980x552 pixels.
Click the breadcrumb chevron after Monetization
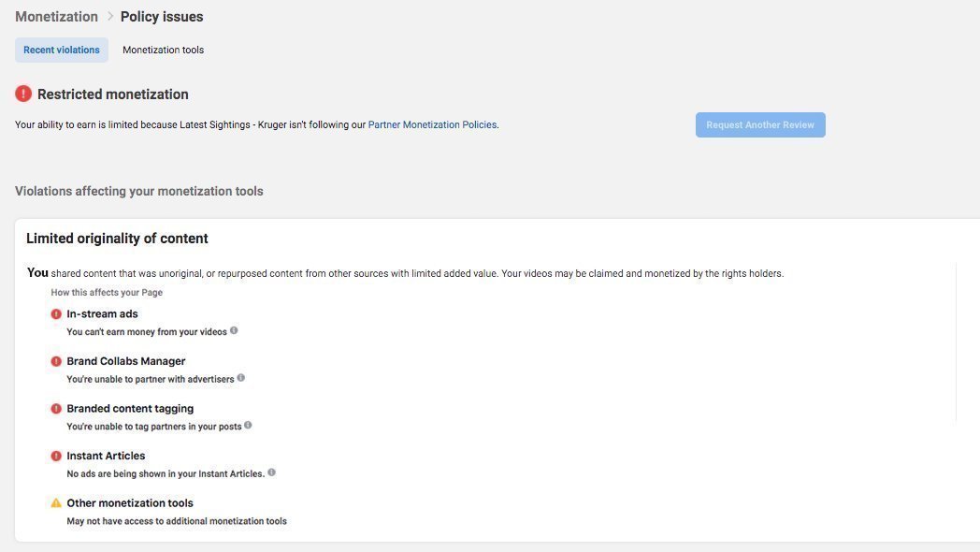[x=109, y=17]
